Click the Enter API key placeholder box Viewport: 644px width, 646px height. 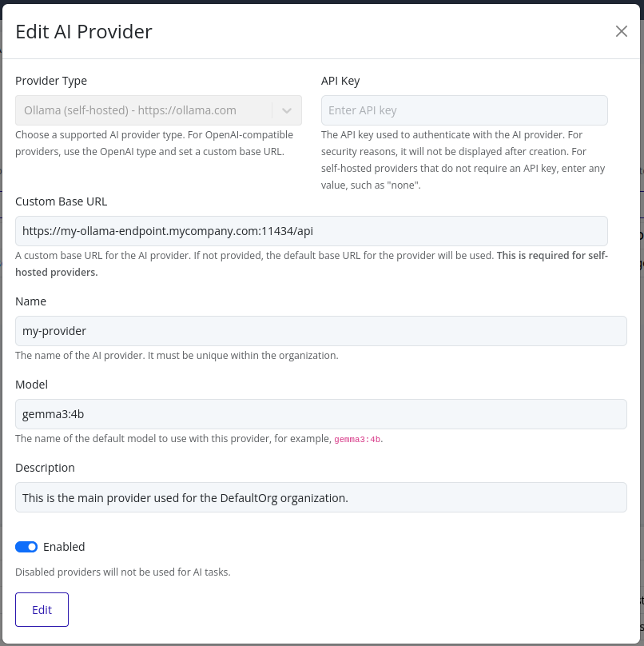[463, 110]
